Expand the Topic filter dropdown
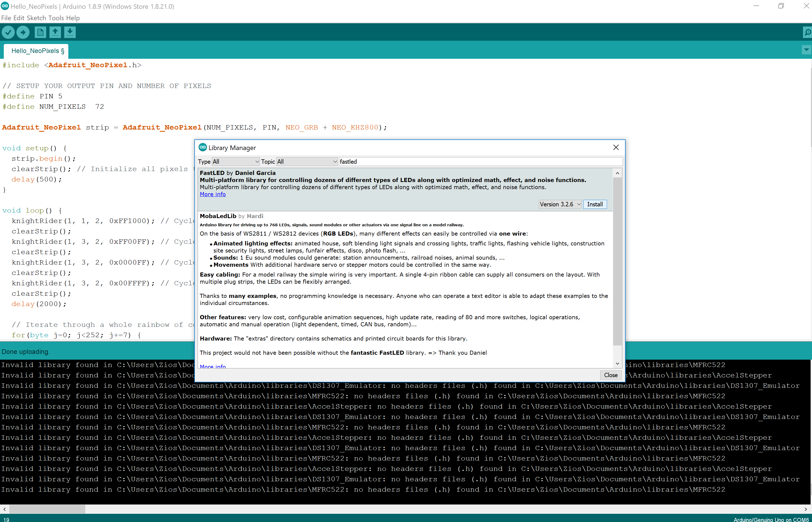Image resolution: width=812 pixels, height=522 pixels. (x=307, y=162)
